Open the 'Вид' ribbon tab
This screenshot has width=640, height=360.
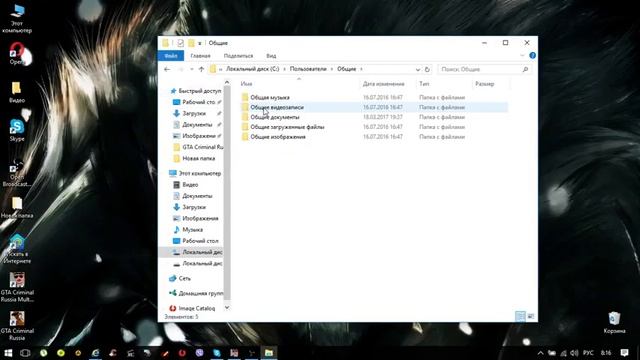pos(271,56)
